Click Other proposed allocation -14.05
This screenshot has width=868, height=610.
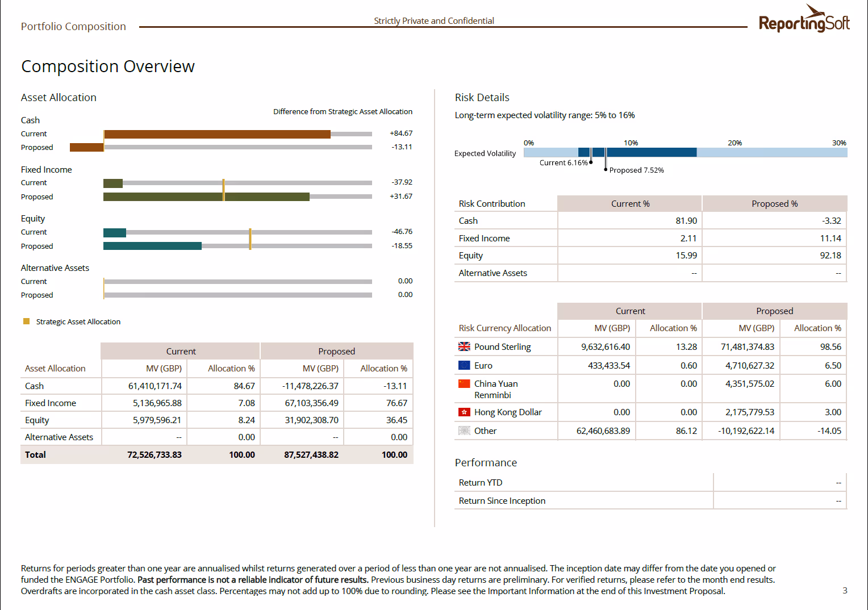click(829, 431)
